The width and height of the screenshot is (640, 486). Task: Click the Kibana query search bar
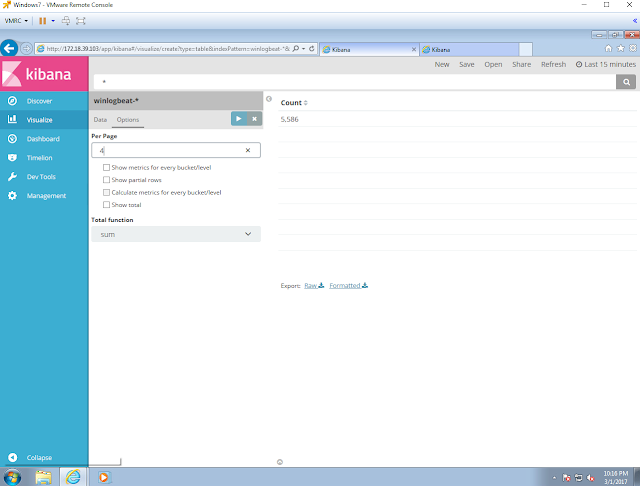[354, 82]
